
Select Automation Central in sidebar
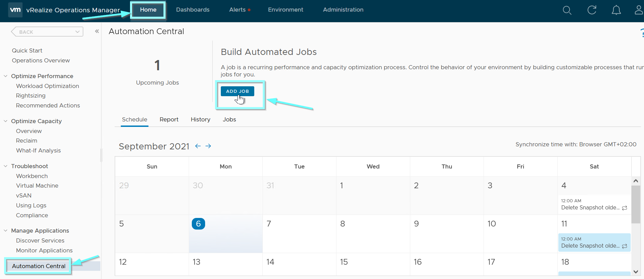(39, 266)
